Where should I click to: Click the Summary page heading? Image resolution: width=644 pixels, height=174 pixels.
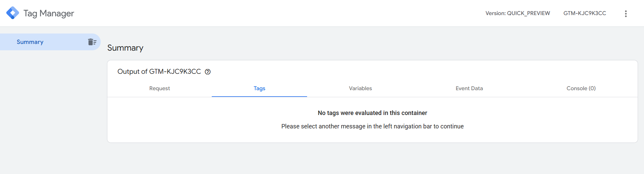click(125, 48)
